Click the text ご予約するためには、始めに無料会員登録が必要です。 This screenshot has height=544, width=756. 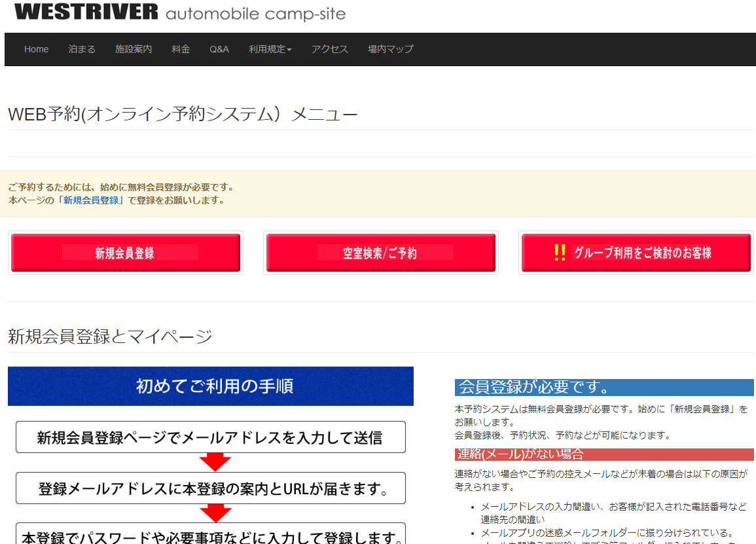pyautogui.click(x=122, y=188)
